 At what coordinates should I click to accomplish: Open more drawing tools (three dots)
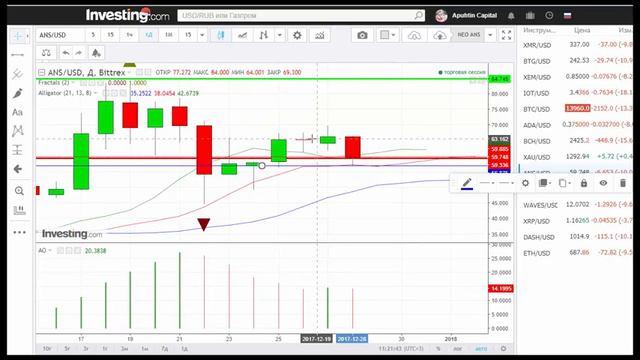pyautogui.click(x=19, y=232)
